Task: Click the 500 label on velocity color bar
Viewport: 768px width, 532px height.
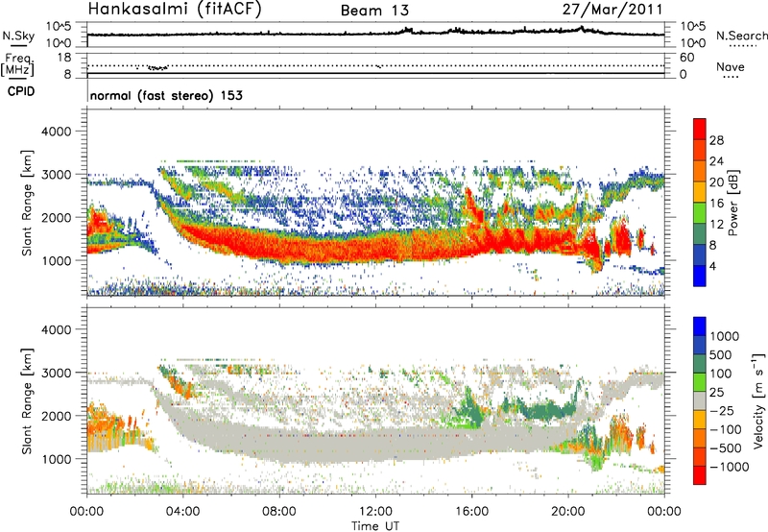Action: (x=721, y=355)
